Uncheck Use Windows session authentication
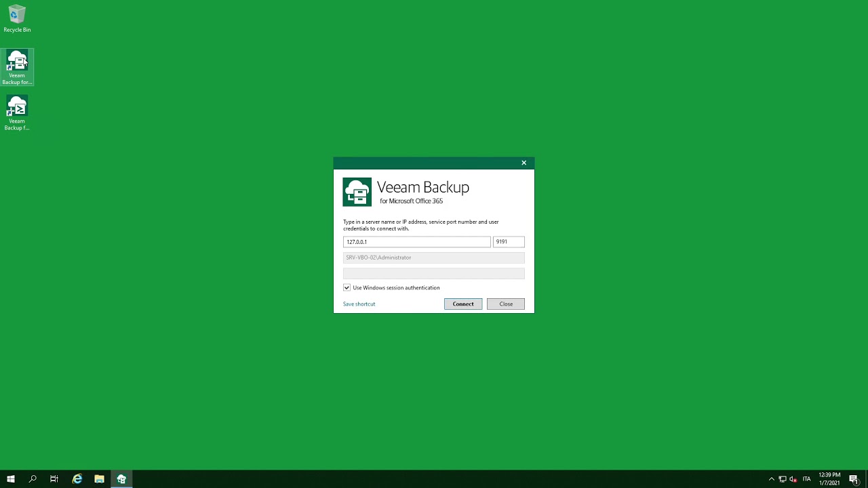 point(347,287)
